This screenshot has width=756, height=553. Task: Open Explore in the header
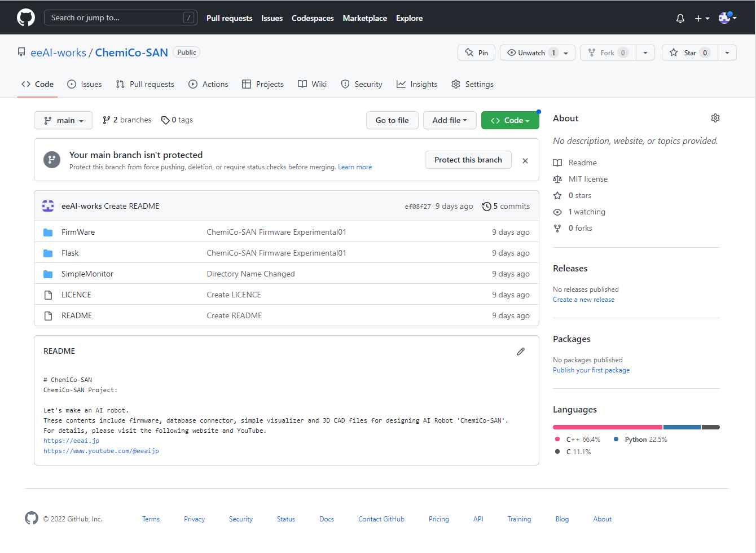(410, 18)
